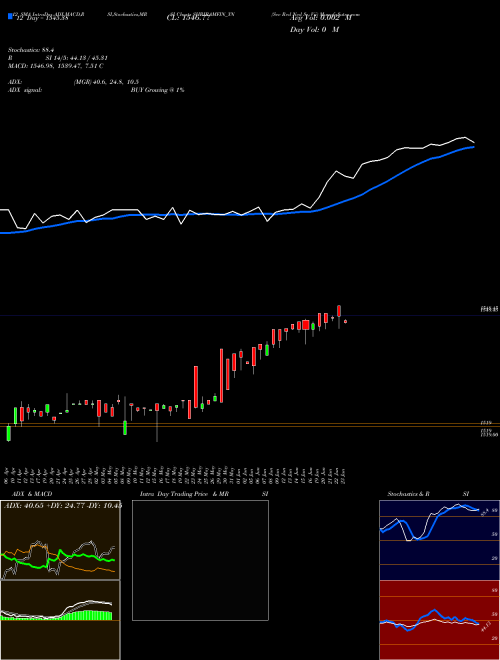Image resolution: width=500 pixels, height=660 pixels.
Task: Open the MACD histogram chart panel
Action: 60,620
